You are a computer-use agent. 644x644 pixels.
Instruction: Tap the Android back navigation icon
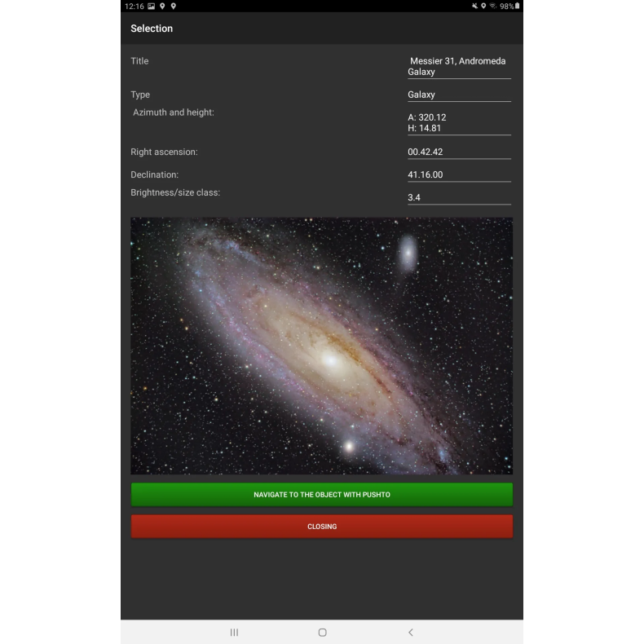pos(410,632)
